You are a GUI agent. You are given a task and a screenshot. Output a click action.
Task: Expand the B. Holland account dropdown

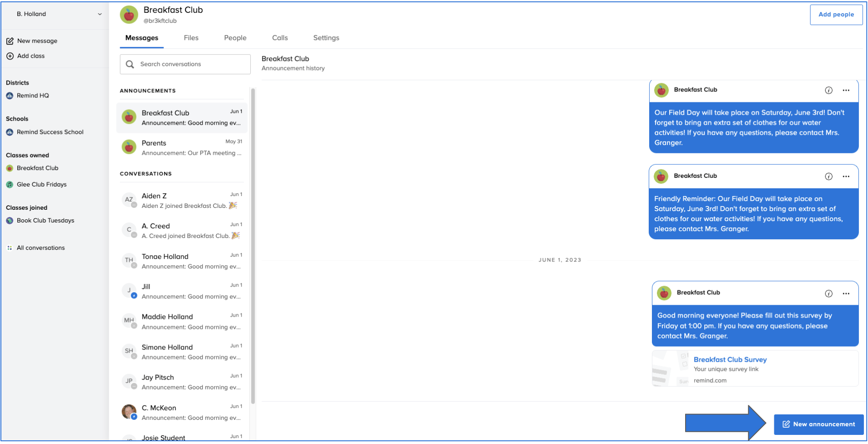point(100,14)
